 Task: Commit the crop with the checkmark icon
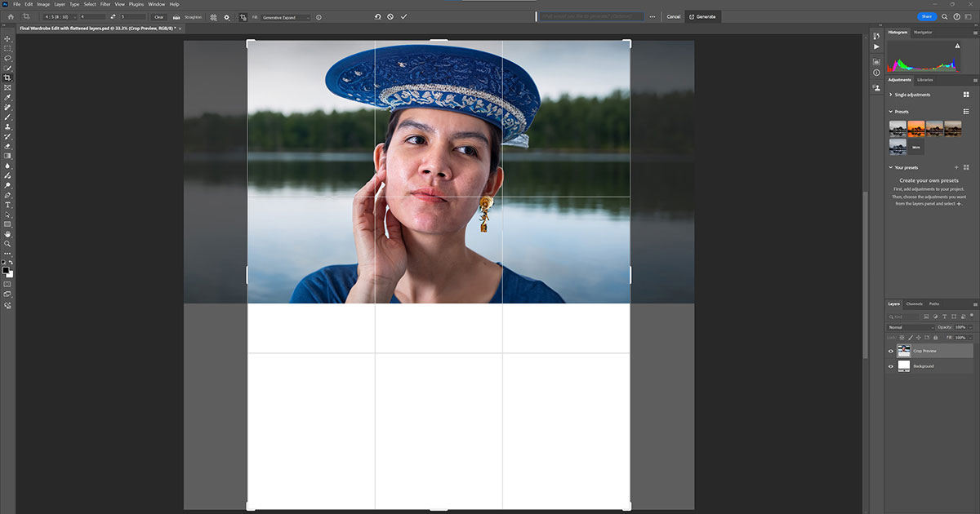click(x=403, y=16)
